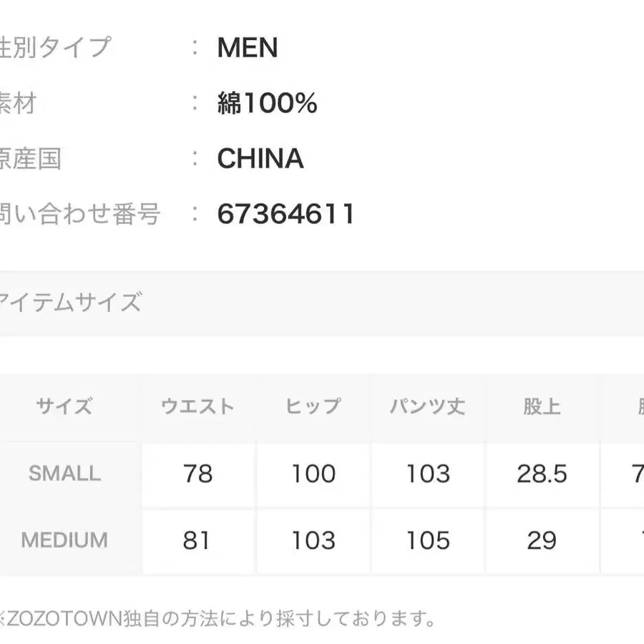Click the SMALL hip value 100
644x644 pixels.
313,474
